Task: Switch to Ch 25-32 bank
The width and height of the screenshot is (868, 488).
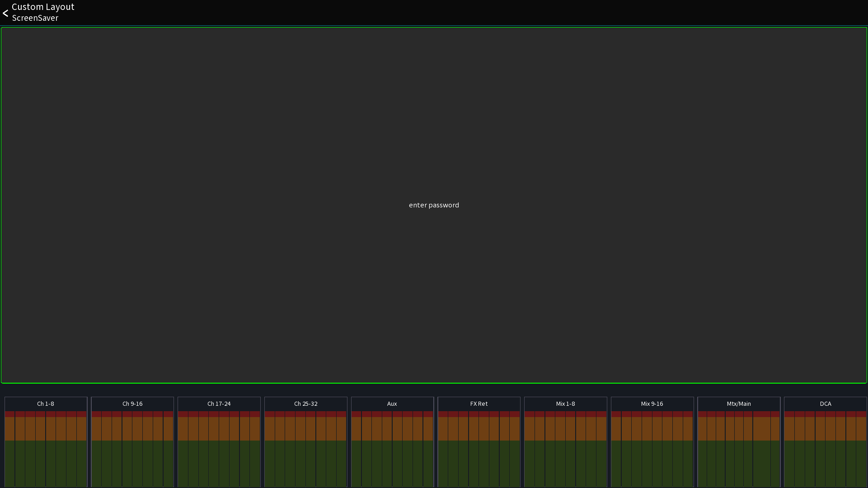Action: click(306, 404)
